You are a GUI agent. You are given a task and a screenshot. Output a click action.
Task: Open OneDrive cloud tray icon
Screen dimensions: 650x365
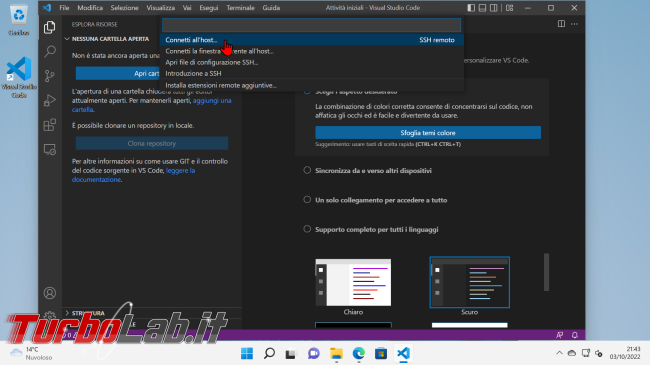[572, 353]
